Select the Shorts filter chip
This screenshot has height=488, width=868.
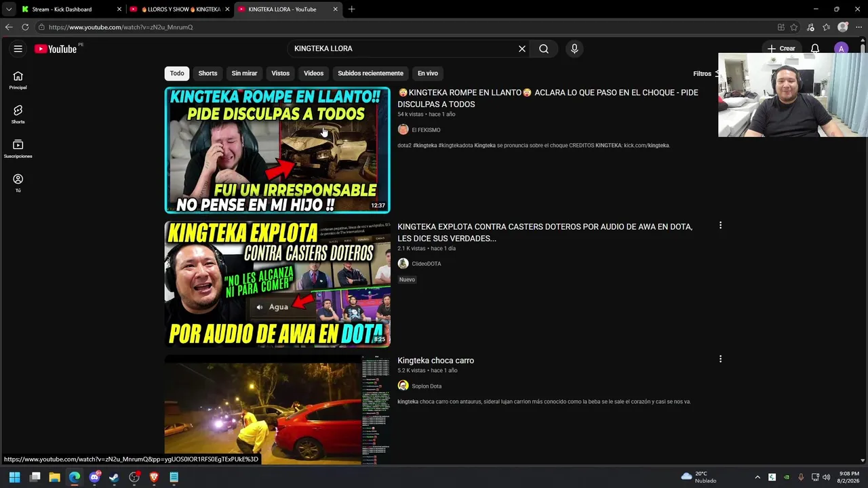pos(208,73)
